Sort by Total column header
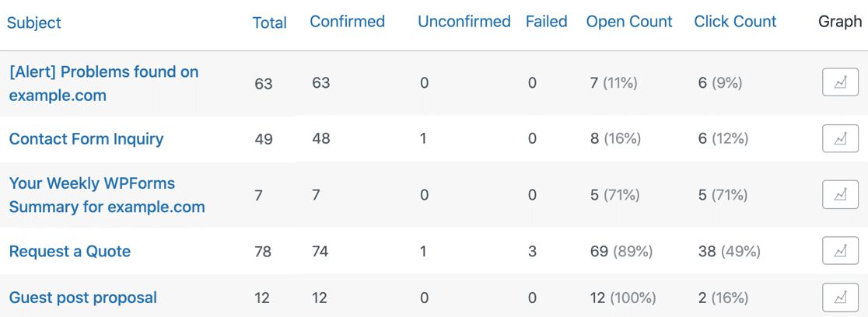Screen dimensions: 868x317 click(x=269, y=23)
